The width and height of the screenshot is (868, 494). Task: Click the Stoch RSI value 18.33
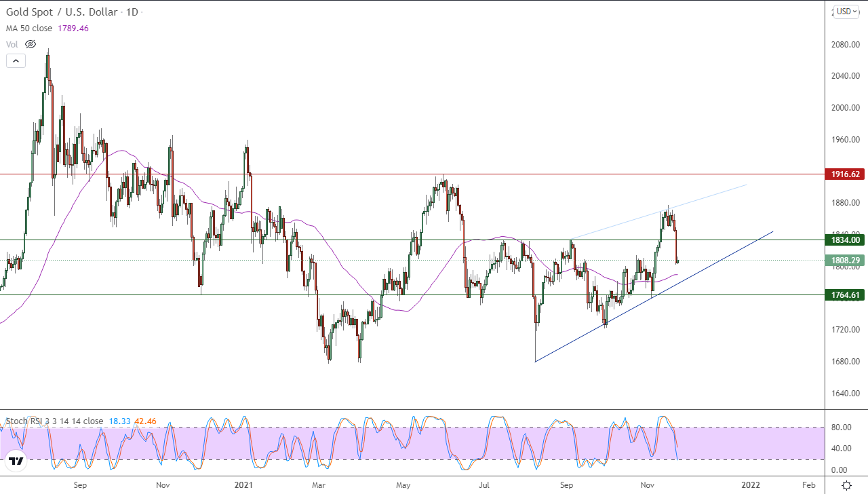coord(120,421)
